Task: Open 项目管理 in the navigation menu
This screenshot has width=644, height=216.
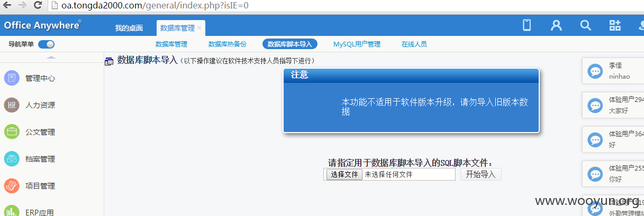Action: [x=40, y=186]
